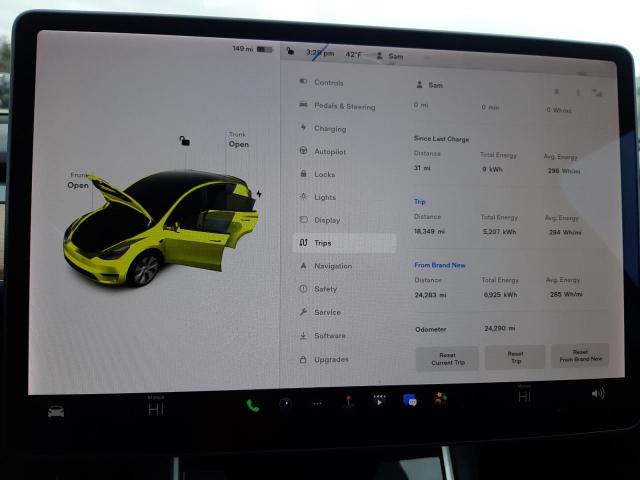Open Pedals & Steering settings
640x480 pixels.
[344, 106]
